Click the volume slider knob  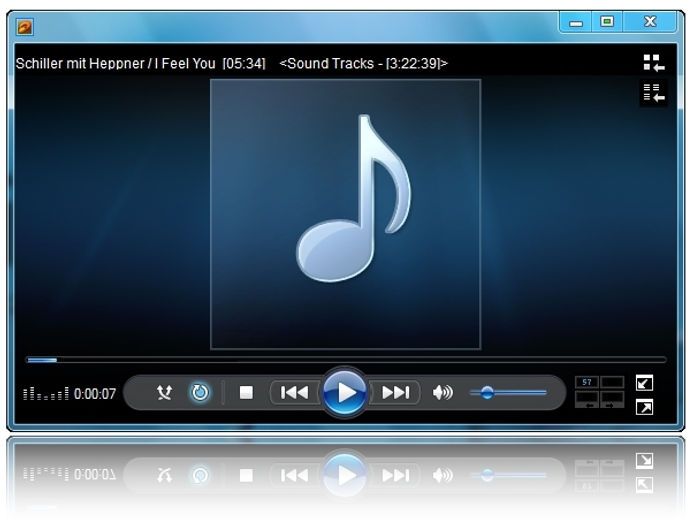487,392
